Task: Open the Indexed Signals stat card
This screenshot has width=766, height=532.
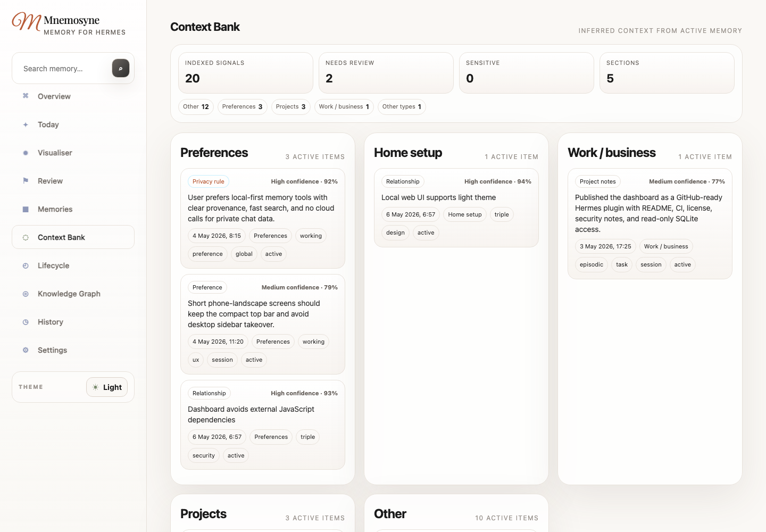Action: (246, 73)
